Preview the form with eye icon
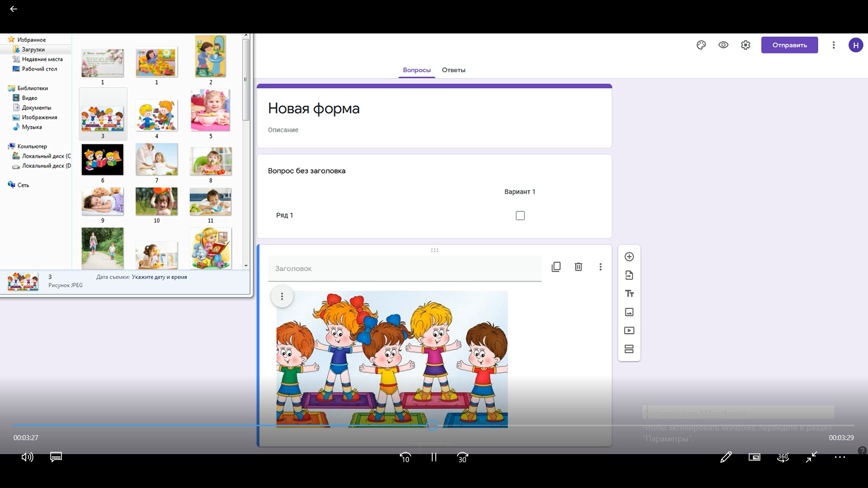 coord(723,45)
